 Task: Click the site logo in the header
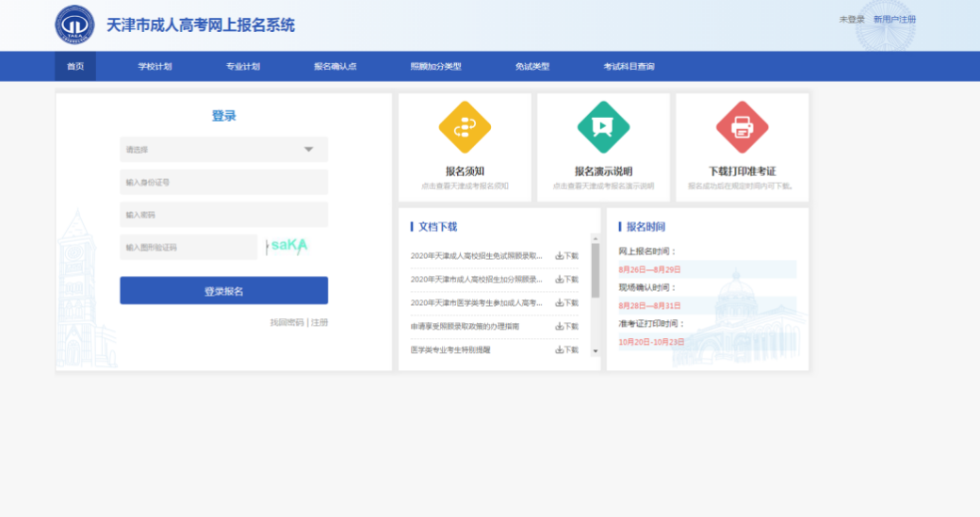click(x=74, y=24)
